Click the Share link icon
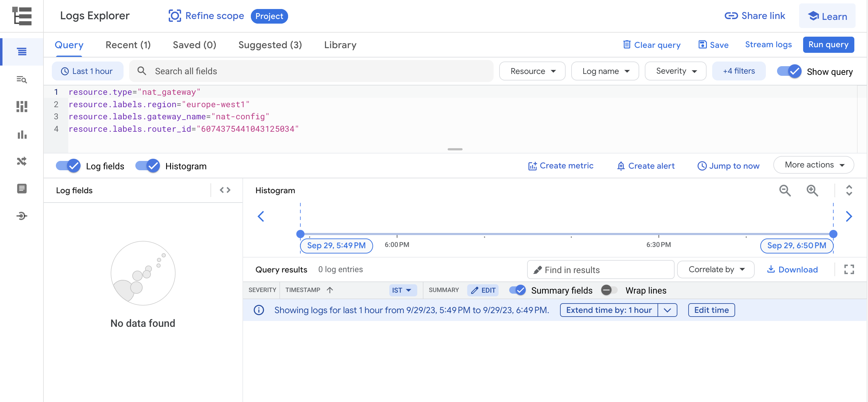 click(730, 16)
